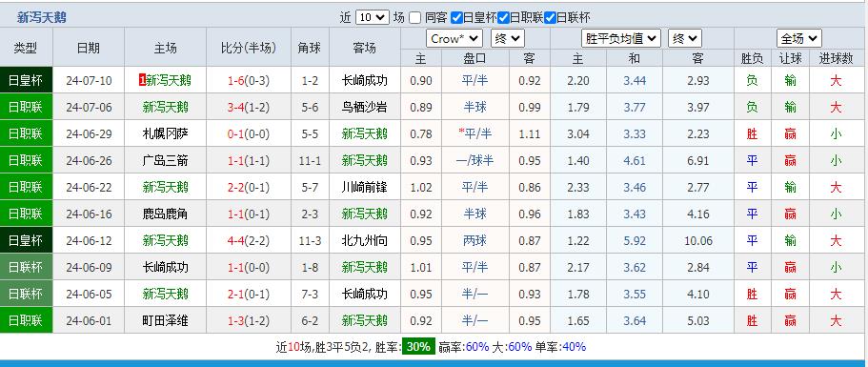Click away team 川崎前锋
Screen dimensions: 868x367
coord(365,187)
